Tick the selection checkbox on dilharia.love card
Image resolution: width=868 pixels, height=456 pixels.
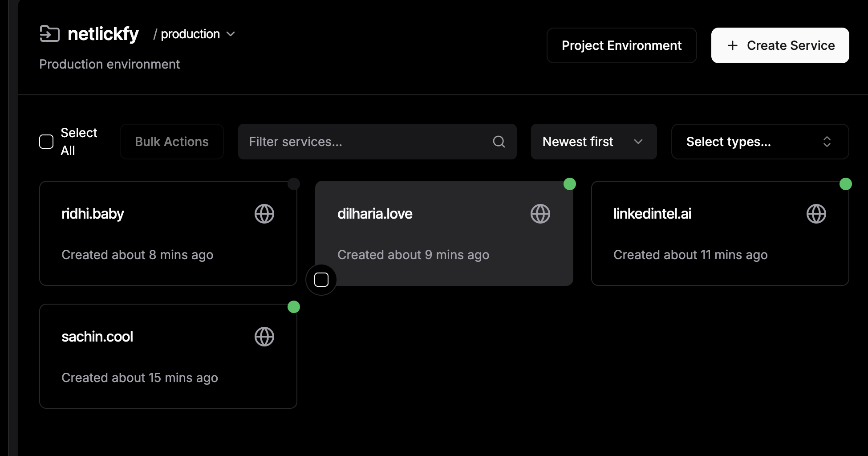pos(321,280)
